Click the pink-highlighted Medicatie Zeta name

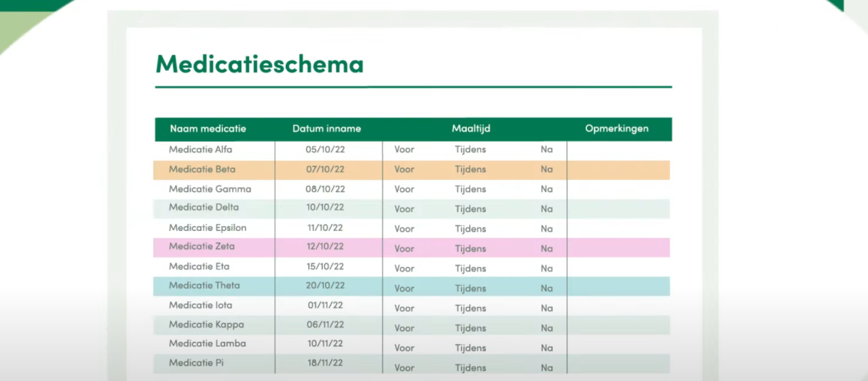pos(202,247)
